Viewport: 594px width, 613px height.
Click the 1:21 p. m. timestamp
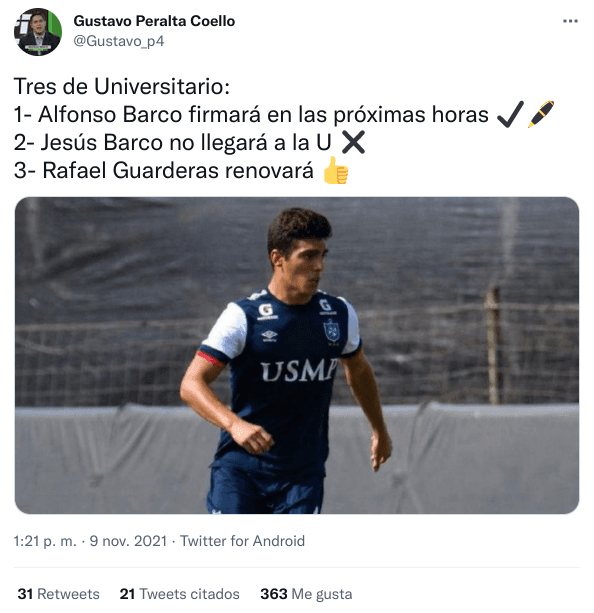(45, 541)
